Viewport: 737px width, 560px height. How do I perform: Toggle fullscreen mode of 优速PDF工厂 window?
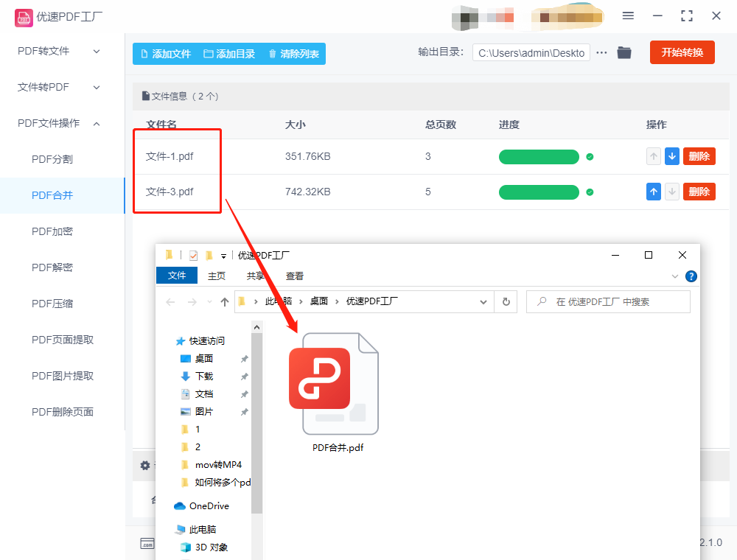(x=687, y=16)
